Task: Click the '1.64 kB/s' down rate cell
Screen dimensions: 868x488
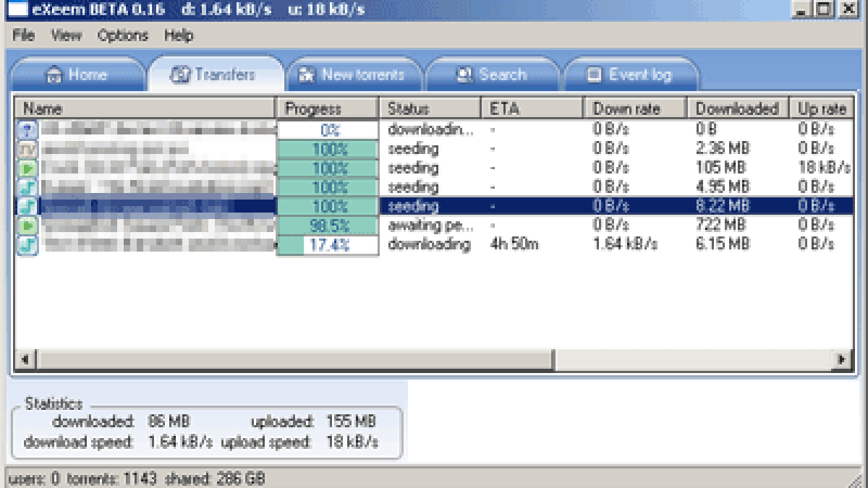Action: click(625, 244)
